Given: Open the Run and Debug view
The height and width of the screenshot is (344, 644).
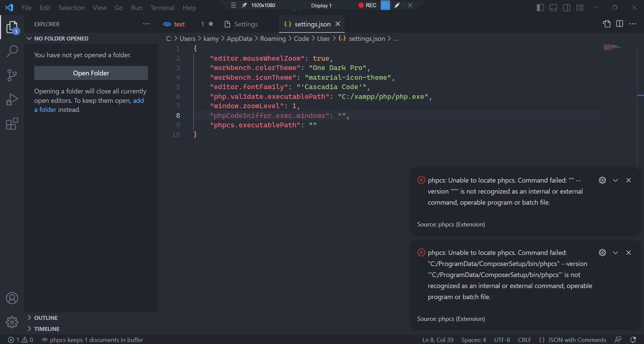Looking at the screenshot, I should click(12, 99).
